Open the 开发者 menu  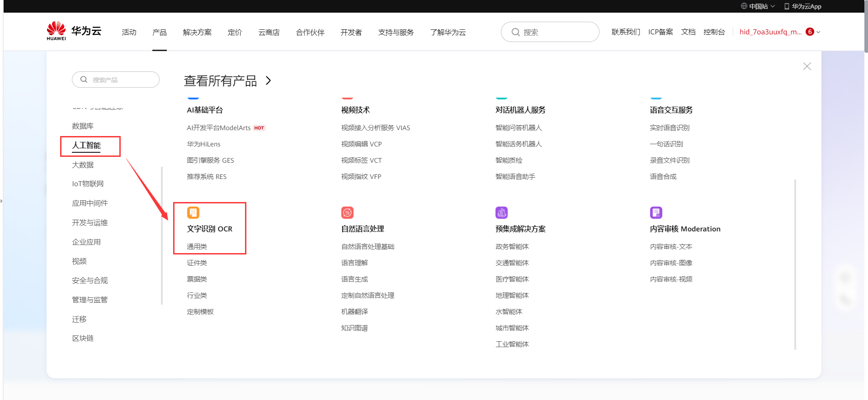coord(351,32)
